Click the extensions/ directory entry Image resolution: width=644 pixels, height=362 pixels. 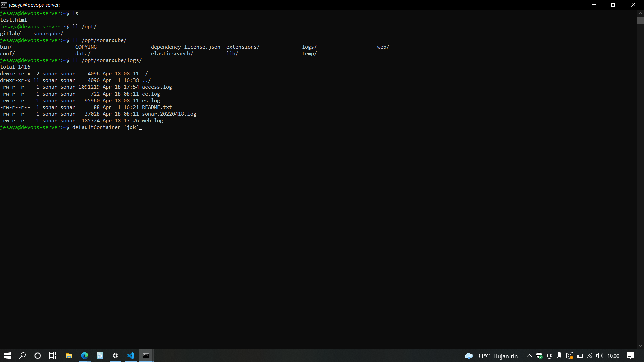tap(243, 47)
